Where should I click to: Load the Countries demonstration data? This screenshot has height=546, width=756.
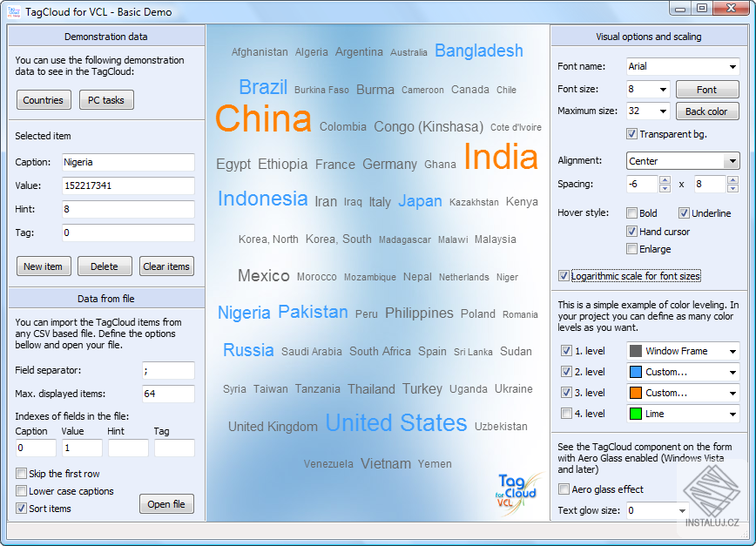43,99
